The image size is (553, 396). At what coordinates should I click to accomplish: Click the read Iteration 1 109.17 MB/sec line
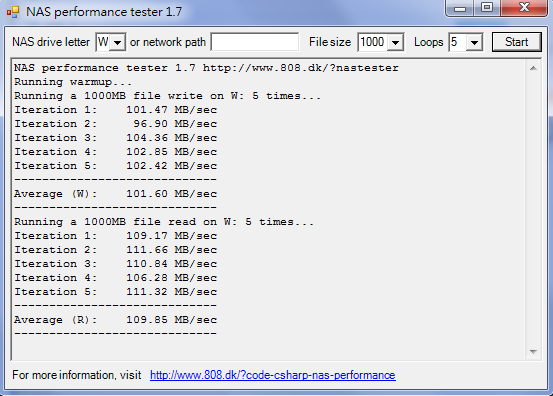tap(115, 236)
